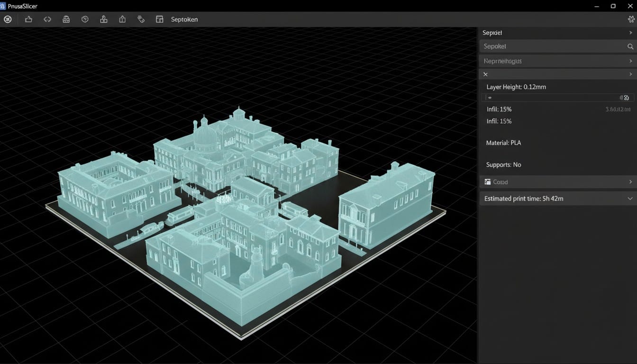Click the X icon in the panel header row

485,74
